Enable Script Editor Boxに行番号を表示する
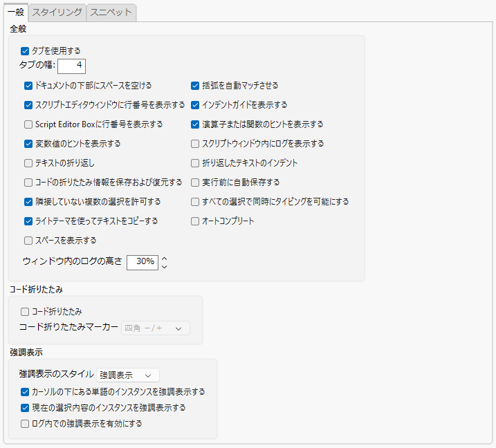The height and width of the screenshot is (448, 496). tap(28, 124)
